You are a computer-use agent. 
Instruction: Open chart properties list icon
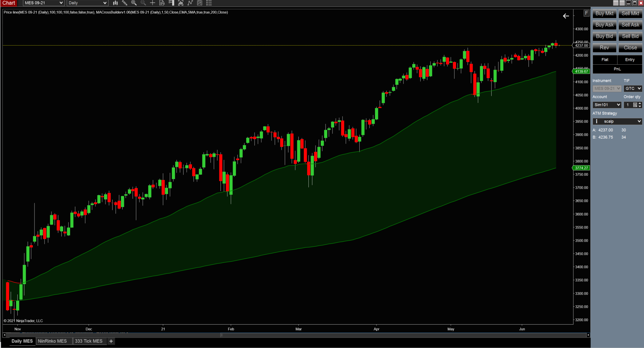(x=209, y=3)
